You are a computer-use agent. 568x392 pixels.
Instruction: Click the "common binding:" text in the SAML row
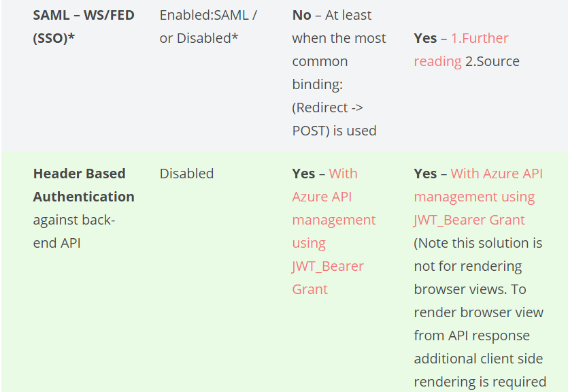320,73
